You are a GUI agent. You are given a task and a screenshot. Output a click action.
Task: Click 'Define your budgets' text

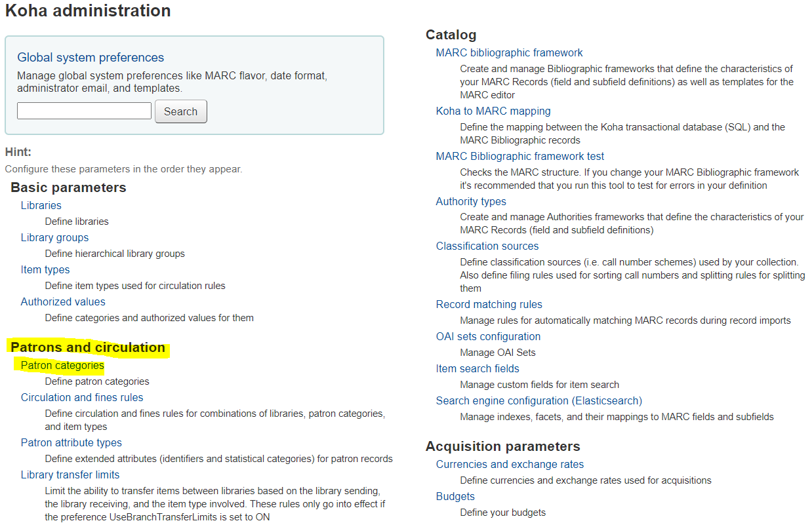(503, 513)
